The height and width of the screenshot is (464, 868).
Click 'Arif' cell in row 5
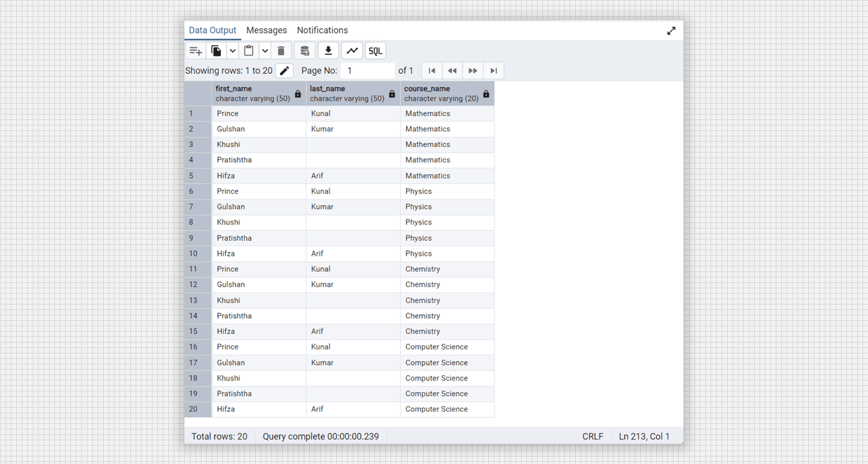pos(353,176)
